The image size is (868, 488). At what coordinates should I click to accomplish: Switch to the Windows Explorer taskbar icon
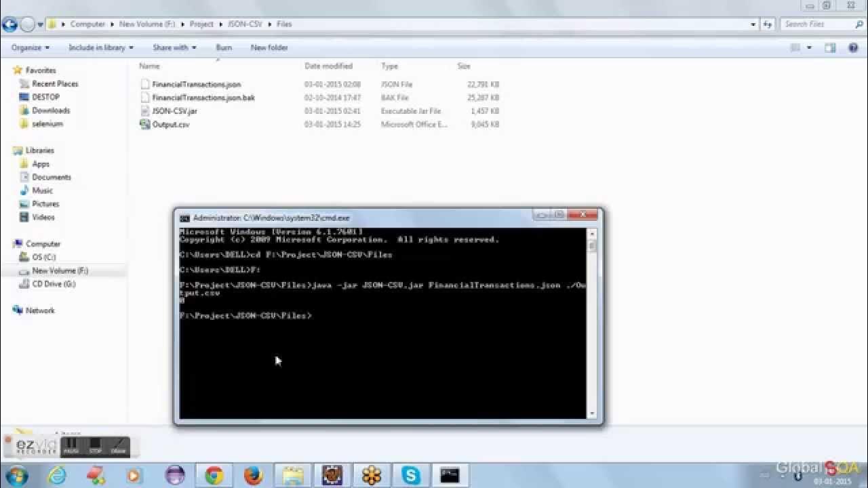pyautogui.click(x=294, y=475)
